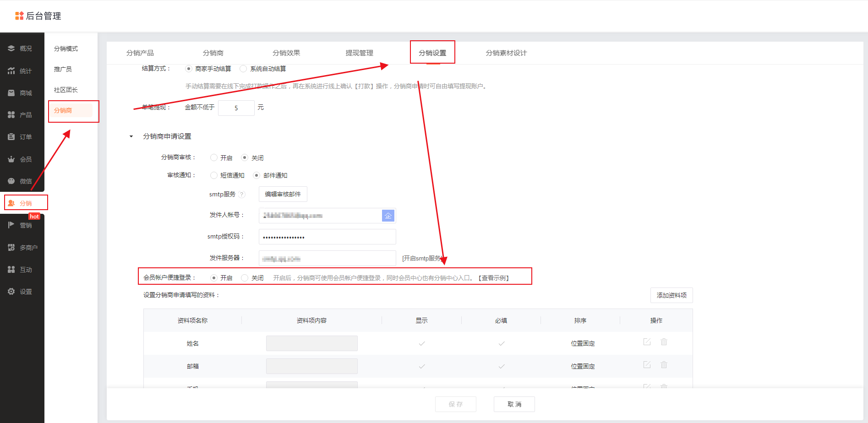Open the 分销 distribution sidebar icon
This screenshot has height=423, width=868.
click(x=11, y=203)
